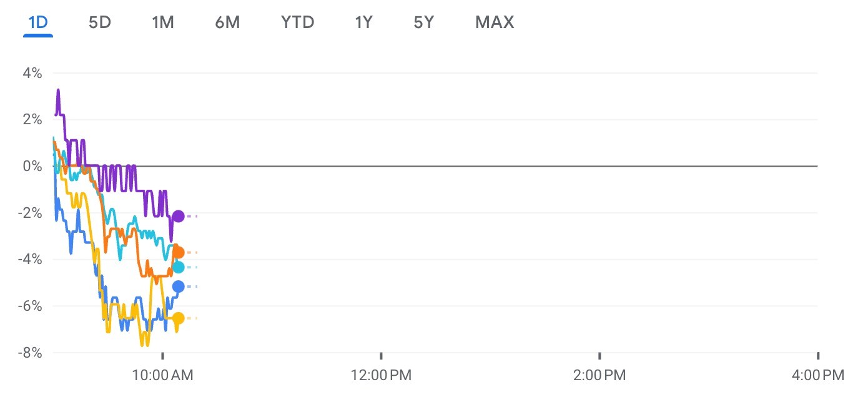The width and height of the screenshot is (868, 397).
Task: Select the 1D time range tab
Action: (x=38, y=22)
